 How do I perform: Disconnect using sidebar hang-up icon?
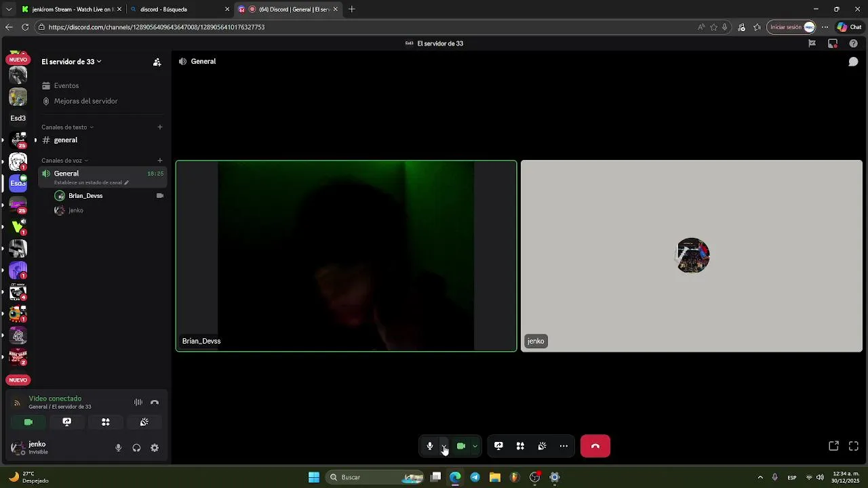coord(155,403)
